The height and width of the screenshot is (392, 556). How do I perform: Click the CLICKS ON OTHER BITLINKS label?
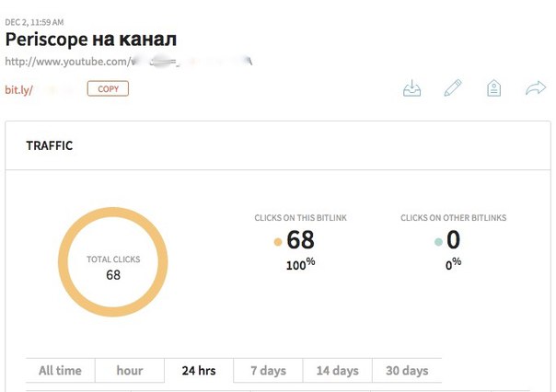coord(454,218)
